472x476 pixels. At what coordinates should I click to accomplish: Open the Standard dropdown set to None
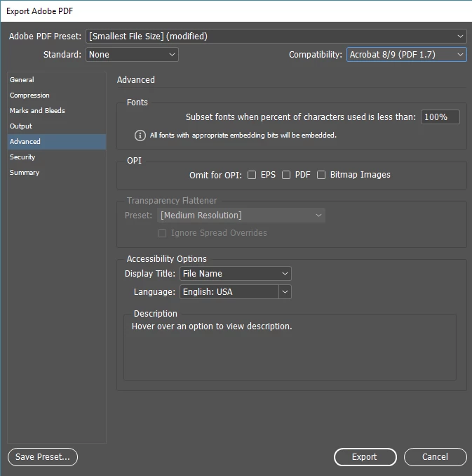(x=132, y=55)
